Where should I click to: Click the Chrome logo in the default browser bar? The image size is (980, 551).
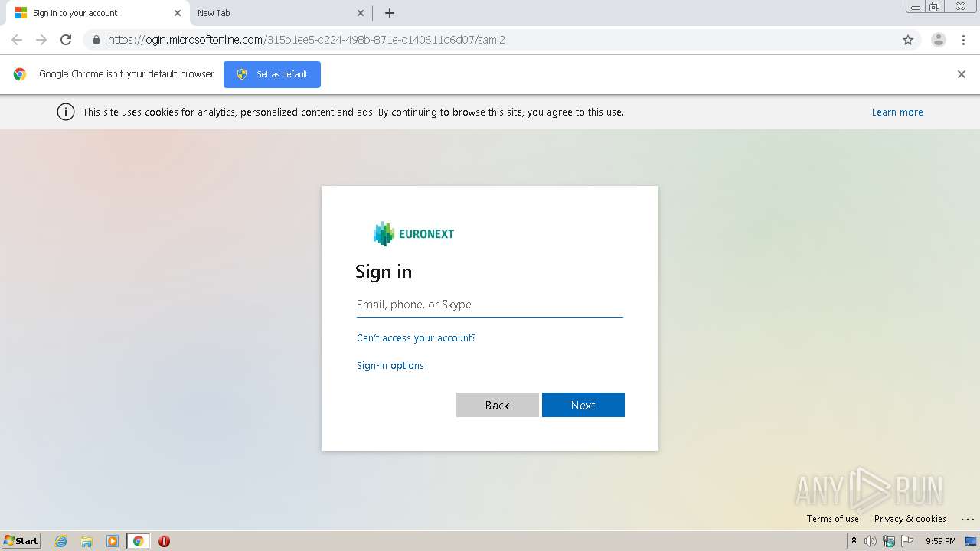(20, 74)
